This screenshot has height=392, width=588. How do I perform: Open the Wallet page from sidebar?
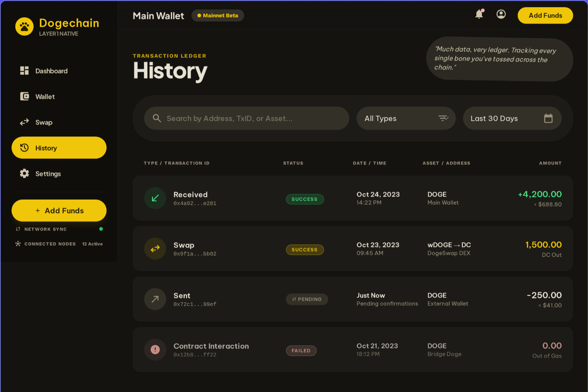tap(59, 97)
